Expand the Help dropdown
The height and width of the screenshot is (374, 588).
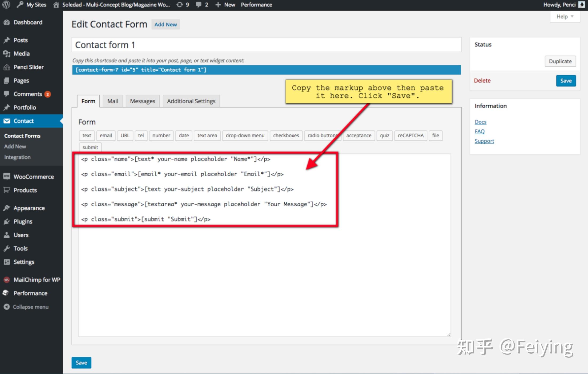pos(564,16)
